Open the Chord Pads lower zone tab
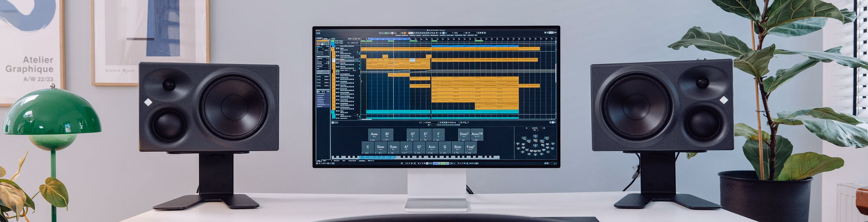The height and width of the screenshot is (222, 868). (362, 160)
